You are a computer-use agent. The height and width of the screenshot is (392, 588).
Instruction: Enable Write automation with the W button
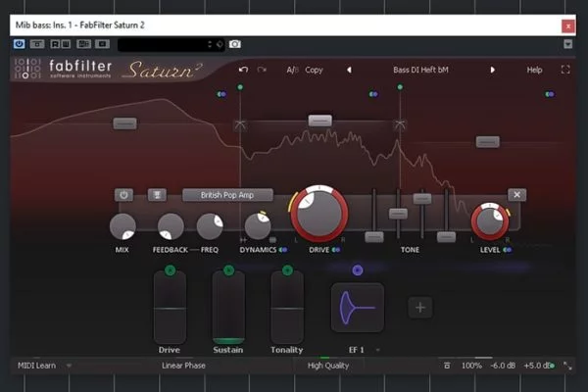66,44
